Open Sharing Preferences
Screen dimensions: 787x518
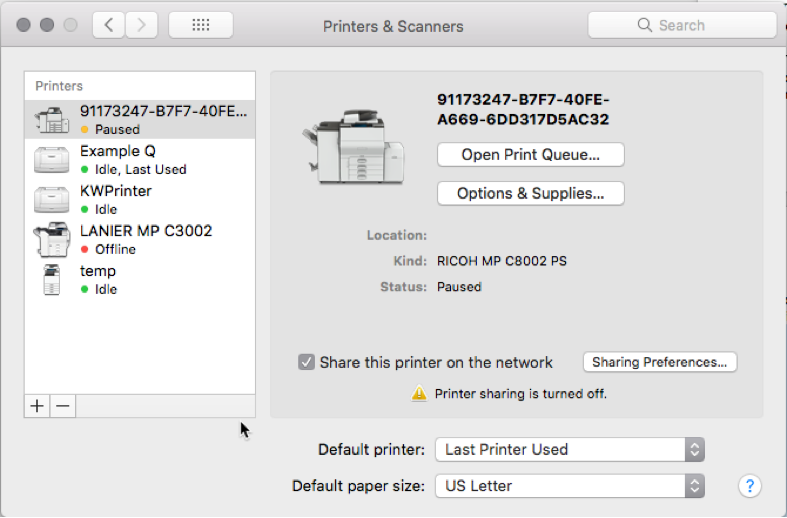(x=660, y=362)
